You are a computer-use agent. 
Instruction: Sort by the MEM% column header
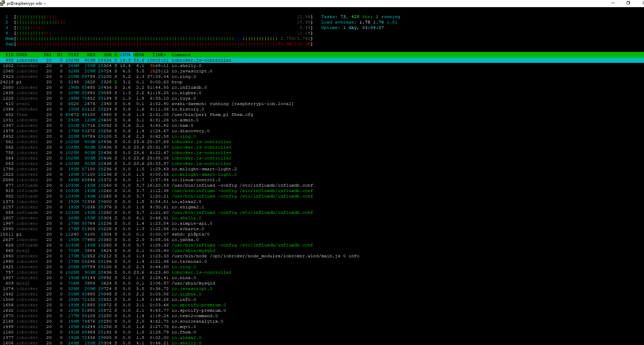(x=139, y=55)
